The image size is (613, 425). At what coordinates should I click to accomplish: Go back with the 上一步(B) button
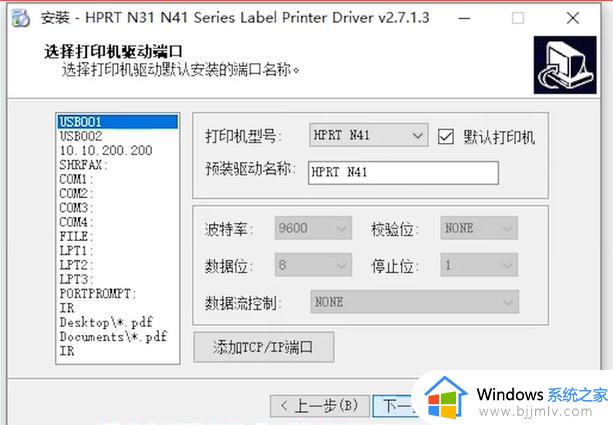[x=319, y=406]
